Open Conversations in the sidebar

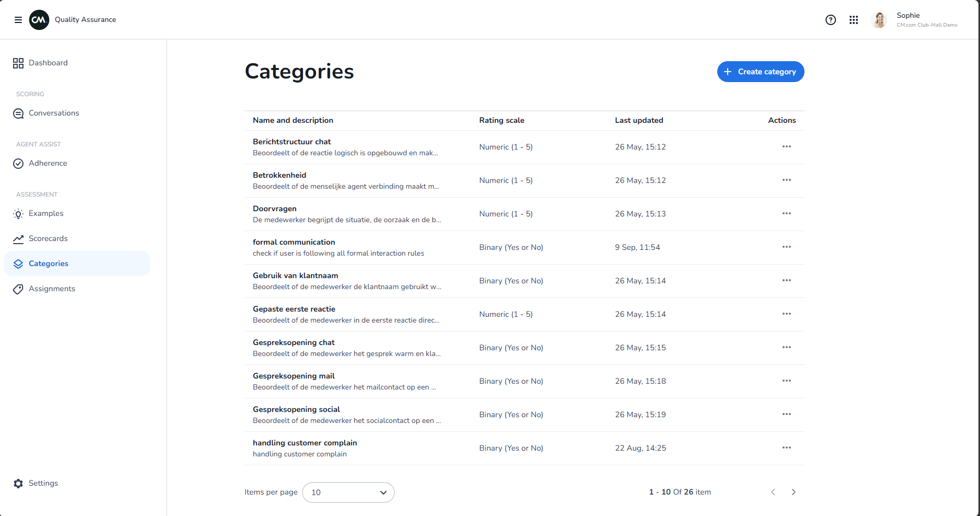[54, 113]
